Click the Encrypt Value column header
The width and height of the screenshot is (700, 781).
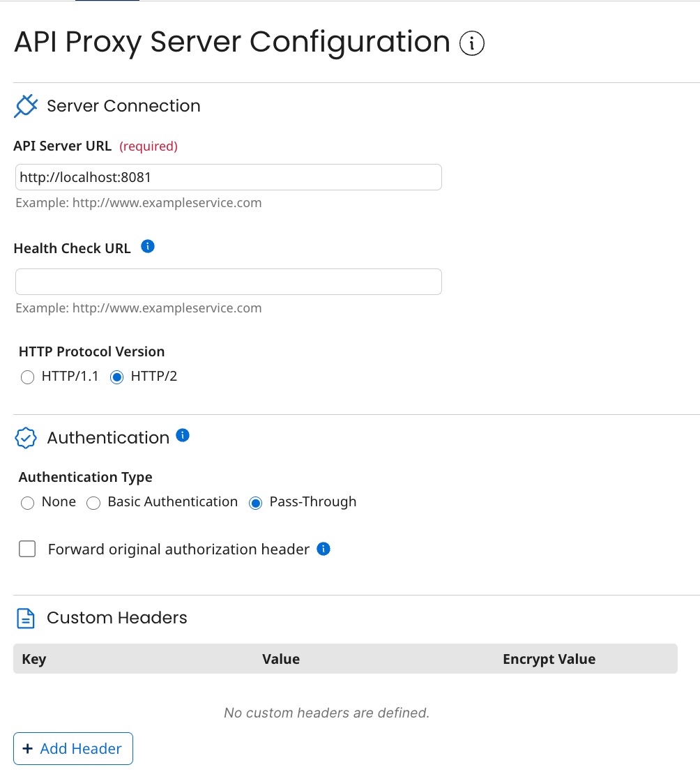[x=549, y=659]
